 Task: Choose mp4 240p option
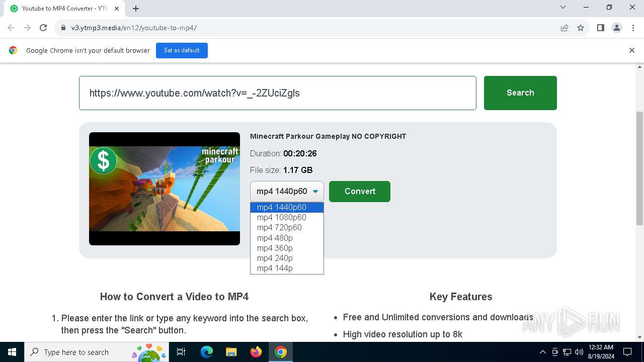click(x=287, y=258)
